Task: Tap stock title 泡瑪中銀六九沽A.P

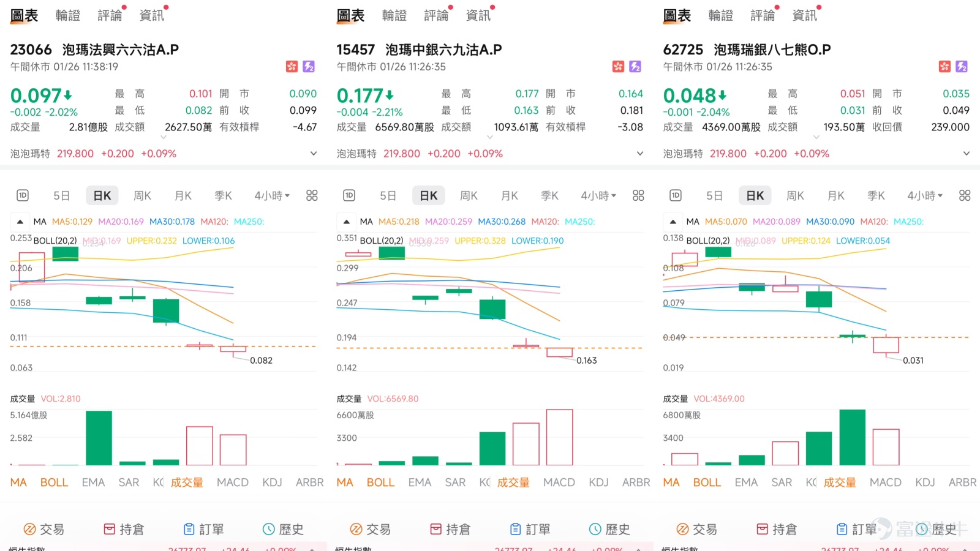Action: tap(443, 50)
